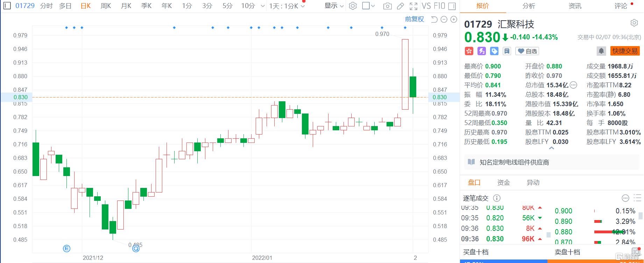Zoom in chart with plus icon
The height and width of the screenshot is (263, 644).
454,20
